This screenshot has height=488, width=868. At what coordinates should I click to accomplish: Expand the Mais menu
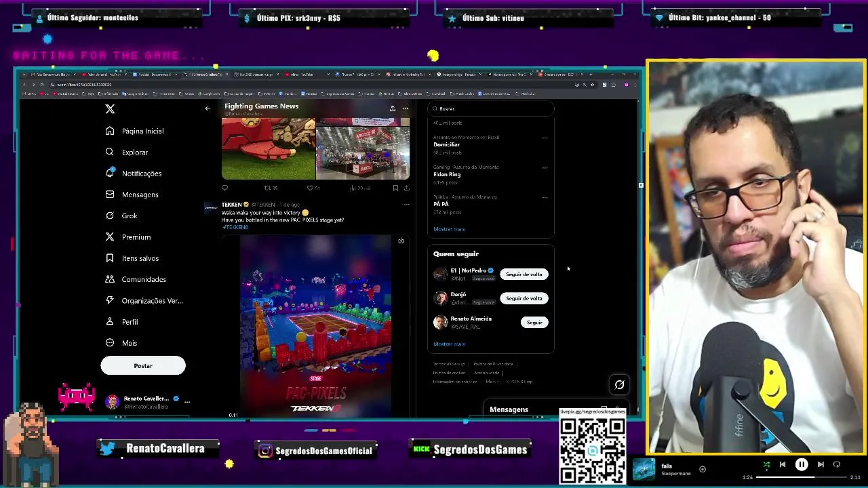[121, 343]
